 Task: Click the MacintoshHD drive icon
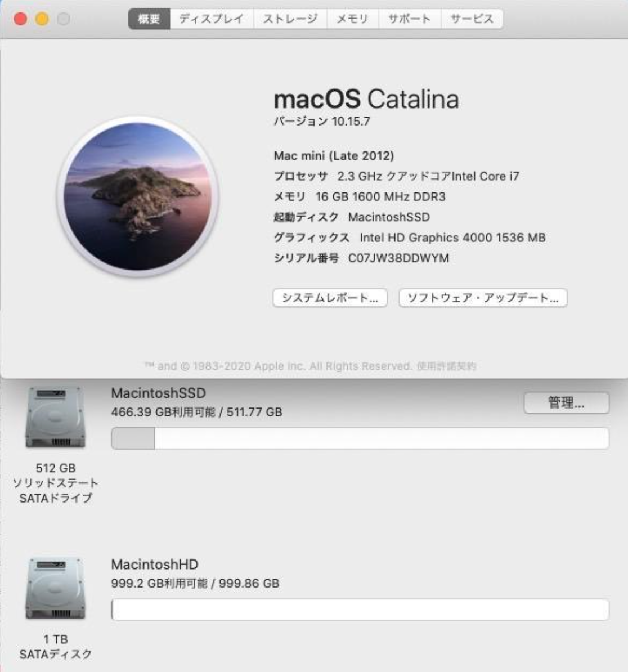click(55, 588)
